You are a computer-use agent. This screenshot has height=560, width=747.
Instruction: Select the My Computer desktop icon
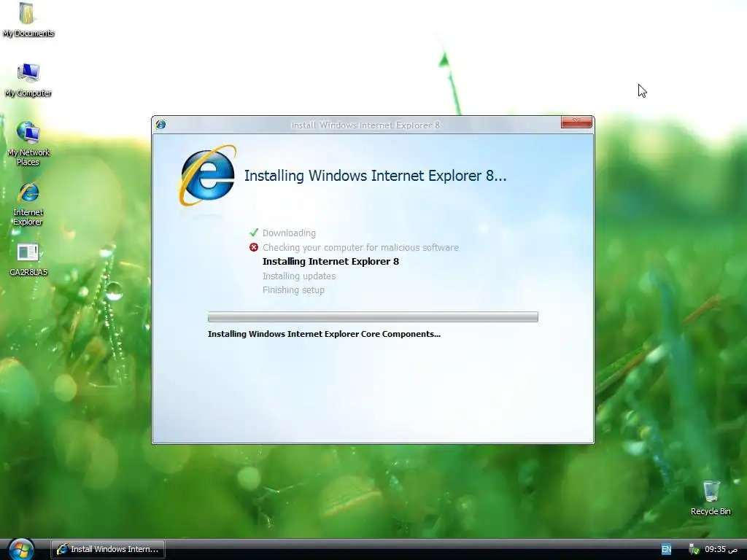[28, 79]
